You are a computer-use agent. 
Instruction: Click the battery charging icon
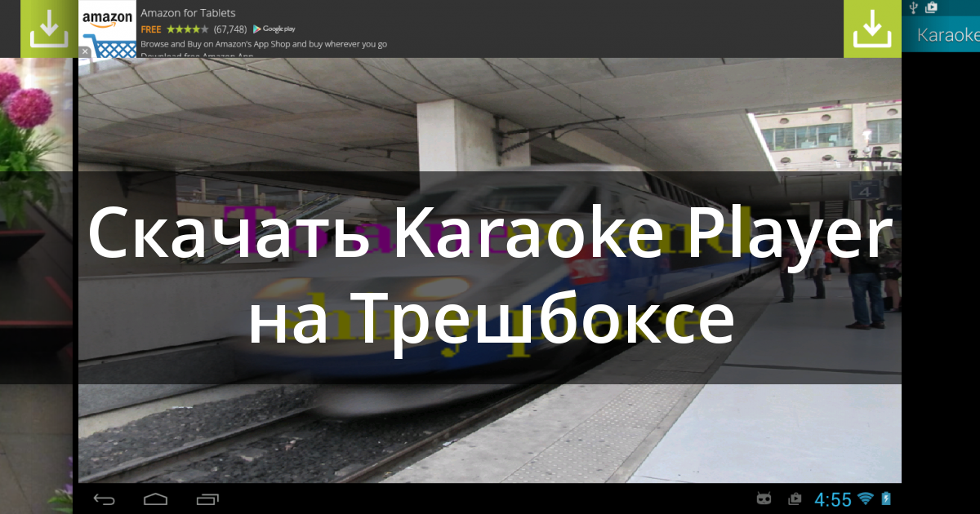(x=886, y=498)
